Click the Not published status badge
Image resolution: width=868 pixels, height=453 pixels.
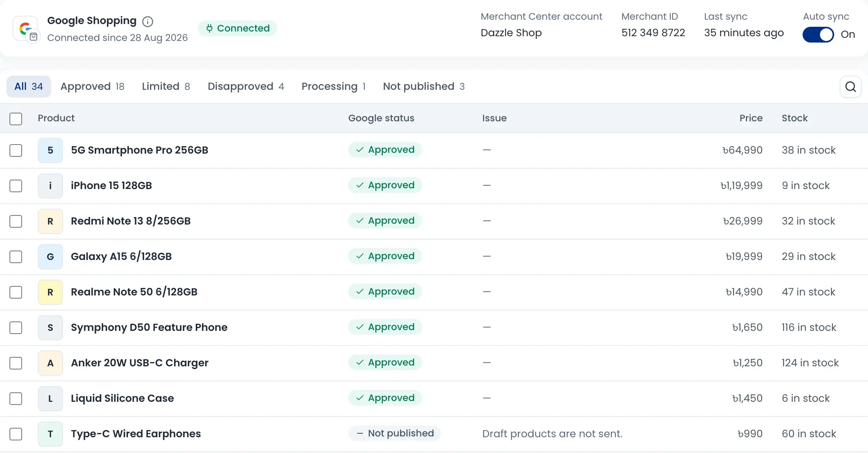pyautogui.click(x=395, y=433)
